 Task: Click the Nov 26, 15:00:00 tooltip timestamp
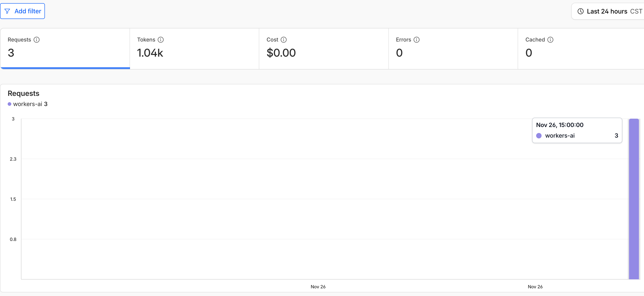point(560,125)
